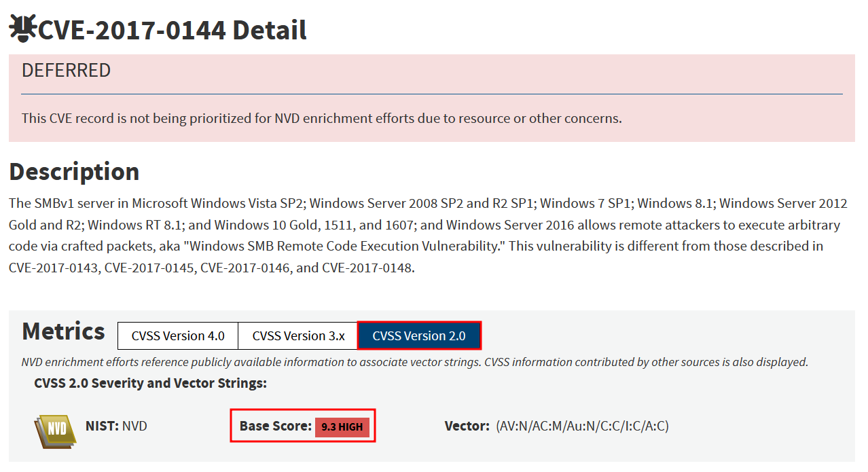868x472 pixels.
Task: Click the AV:N/AC:M/Au:N vector string
Action: (x=582, y=426)
